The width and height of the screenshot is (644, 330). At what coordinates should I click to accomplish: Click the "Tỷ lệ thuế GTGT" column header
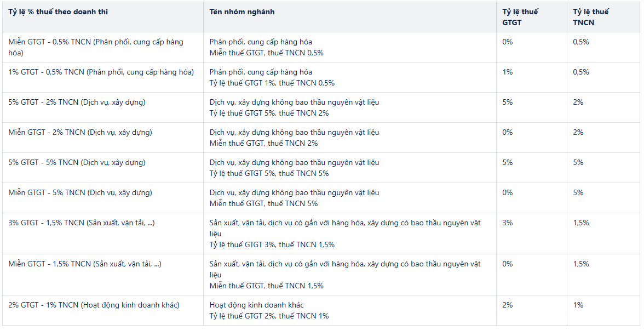point(520,17)
